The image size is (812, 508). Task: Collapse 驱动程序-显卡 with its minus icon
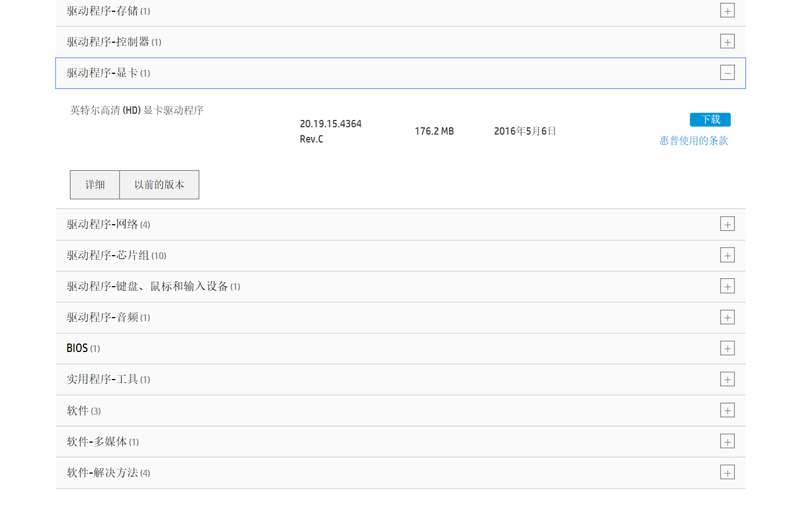pos(727,73)
